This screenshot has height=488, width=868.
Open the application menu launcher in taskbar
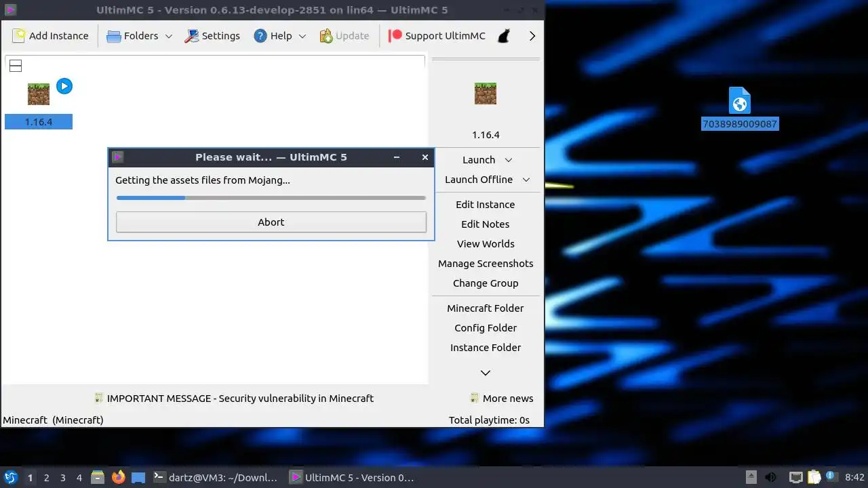click(10, 478)
